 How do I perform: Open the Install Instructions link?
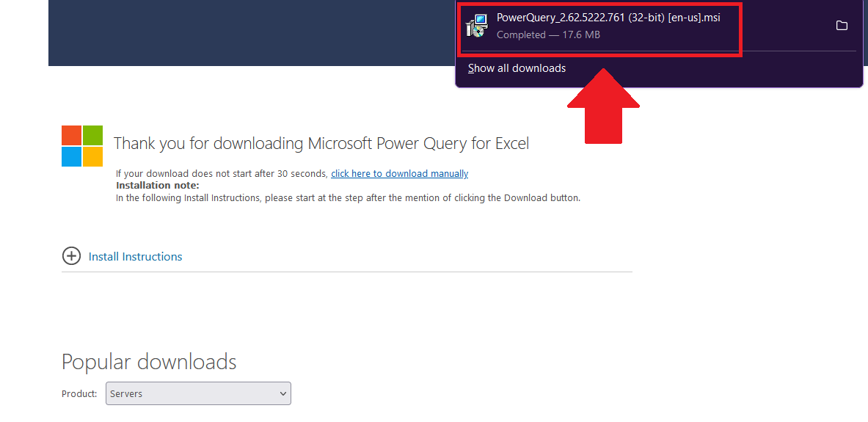tap(135, 256)
